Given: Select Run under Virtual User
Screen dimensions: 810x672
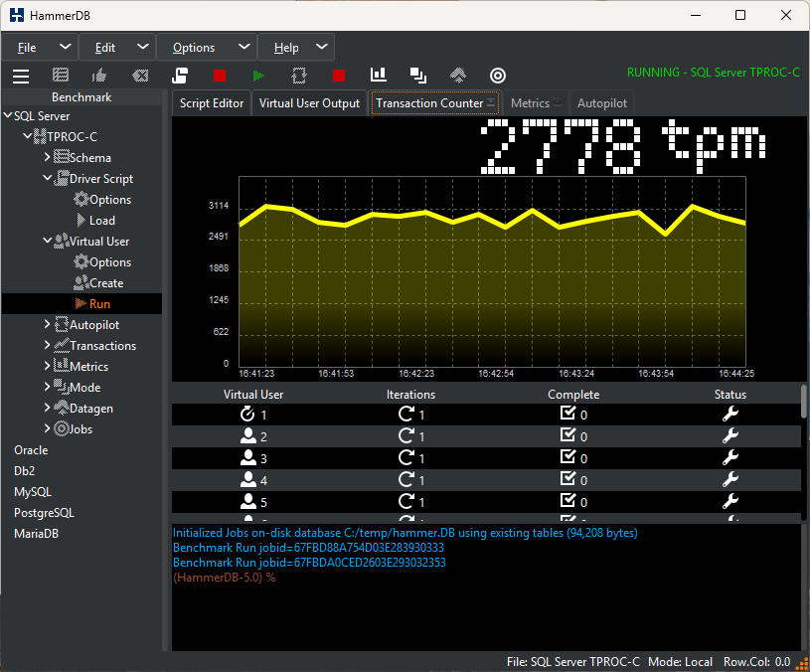Looking at the screenshot, I should (93, 304).
